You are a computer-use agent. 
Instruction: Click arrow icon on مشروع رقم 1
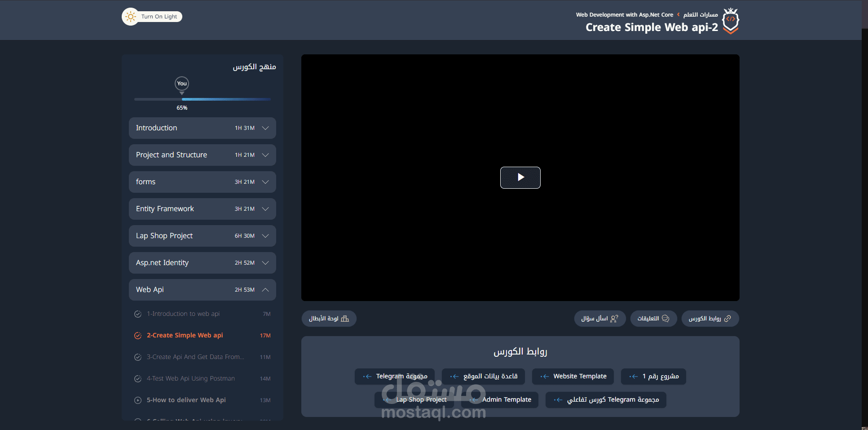[634, 377]
